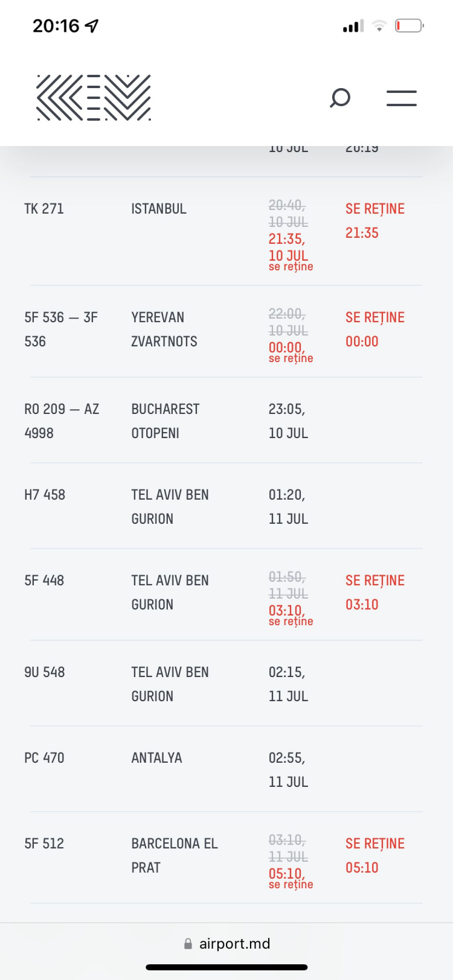Tap the KIV airport logo
This screenshot has height=980, width=453.
94,98
